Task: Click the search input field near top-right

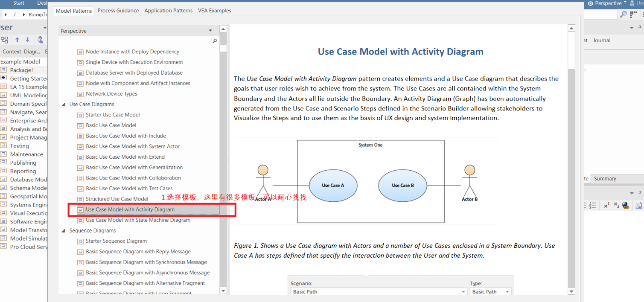Action: [601, 15]
